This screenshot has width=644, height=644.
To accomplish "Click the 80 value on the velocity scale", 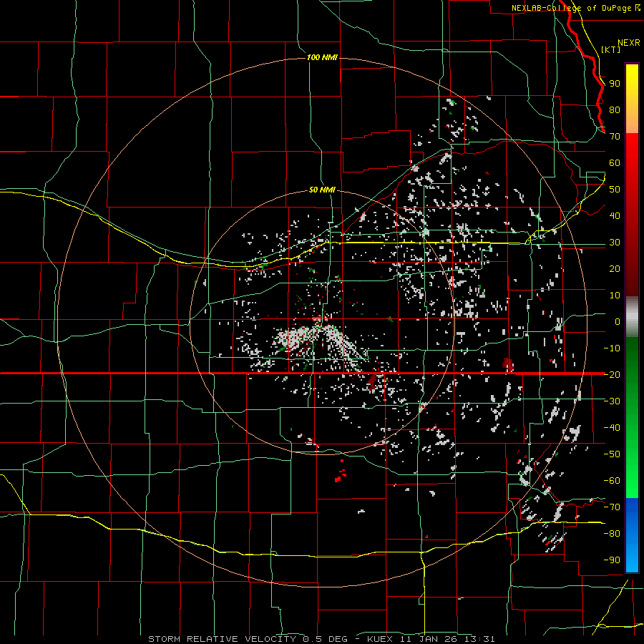I will pyautogui.click(x=615, y=110).
